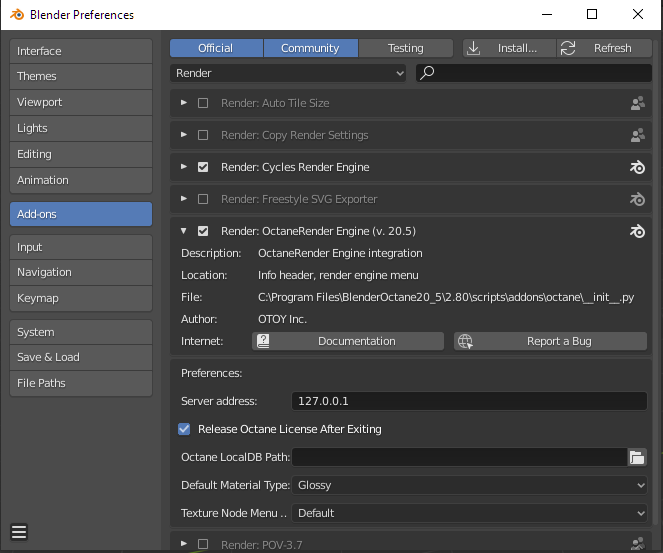Click the Install add-on button

pos(509,48)
